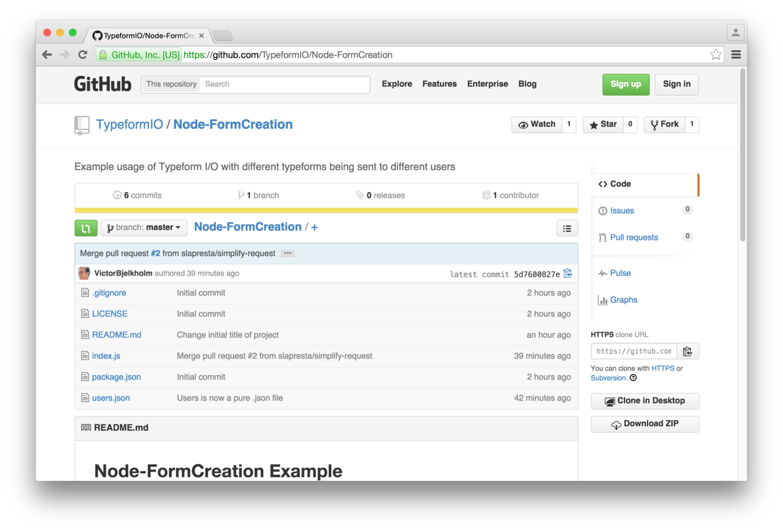Open the index.js file
The image size is (783, 532).
pos(106,356)
